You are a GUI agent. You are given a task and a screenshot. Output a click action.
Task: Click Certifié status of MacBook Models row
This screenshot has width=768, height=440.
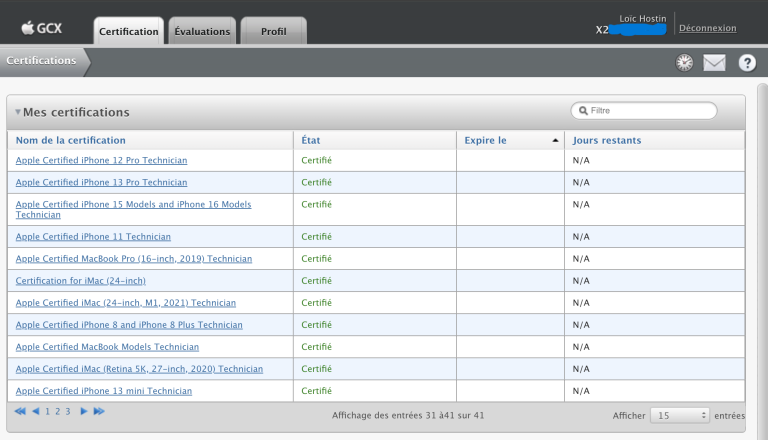point(316,347)
